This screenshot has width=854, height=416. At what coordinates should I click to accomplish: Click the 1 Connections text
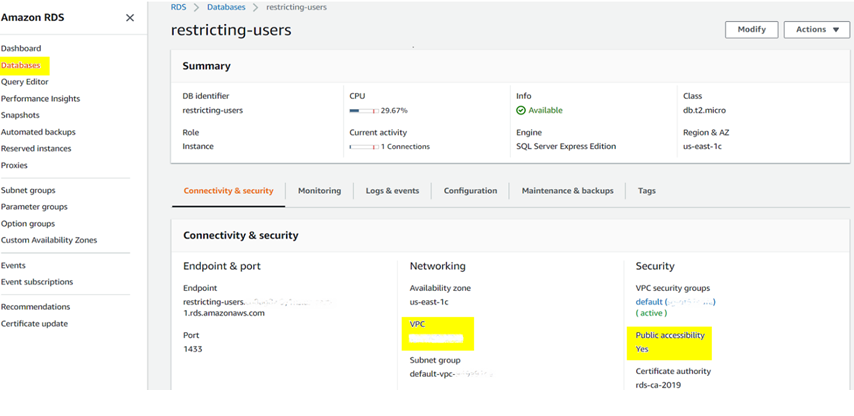point(405,146)
